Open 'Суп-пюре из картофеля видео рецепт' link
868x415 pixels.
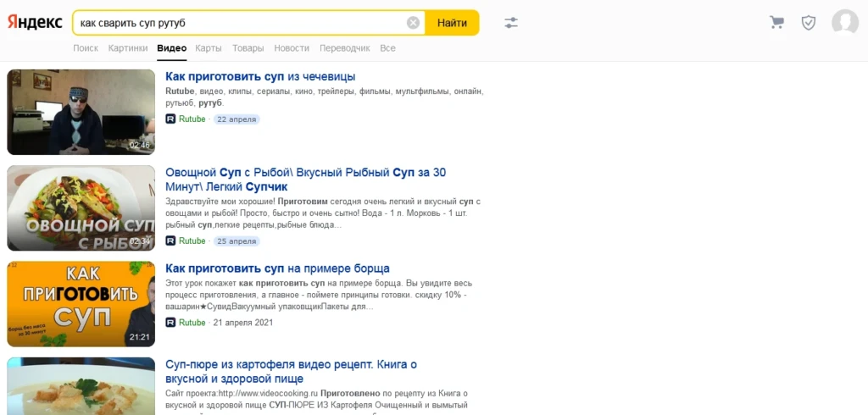292,372
